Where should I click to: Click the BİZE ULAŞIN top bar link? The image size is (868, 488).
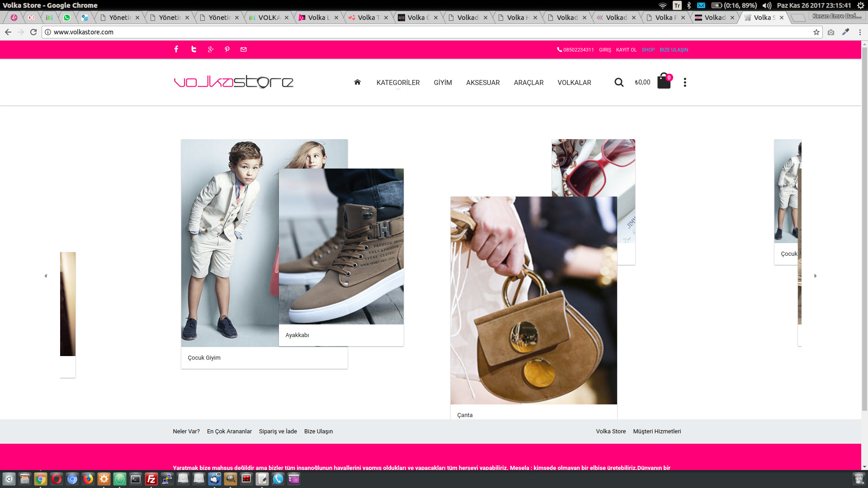(674, 50)
